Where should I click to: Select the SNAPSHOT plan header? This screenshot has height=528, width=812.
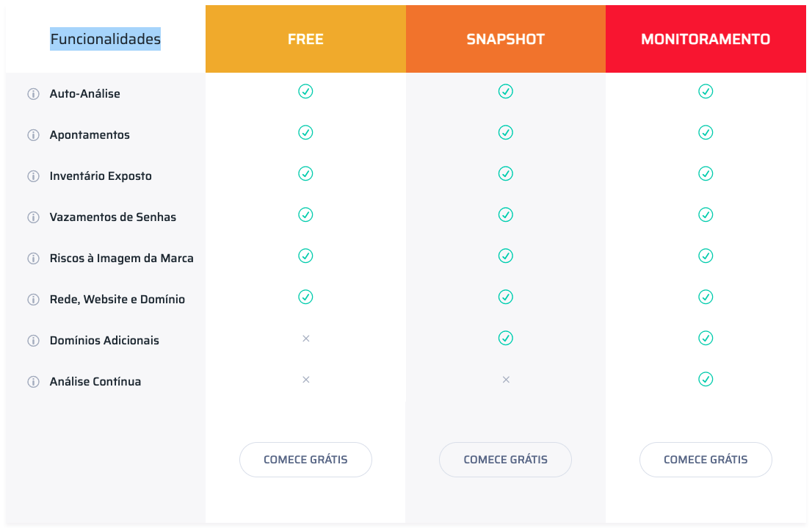505,39
